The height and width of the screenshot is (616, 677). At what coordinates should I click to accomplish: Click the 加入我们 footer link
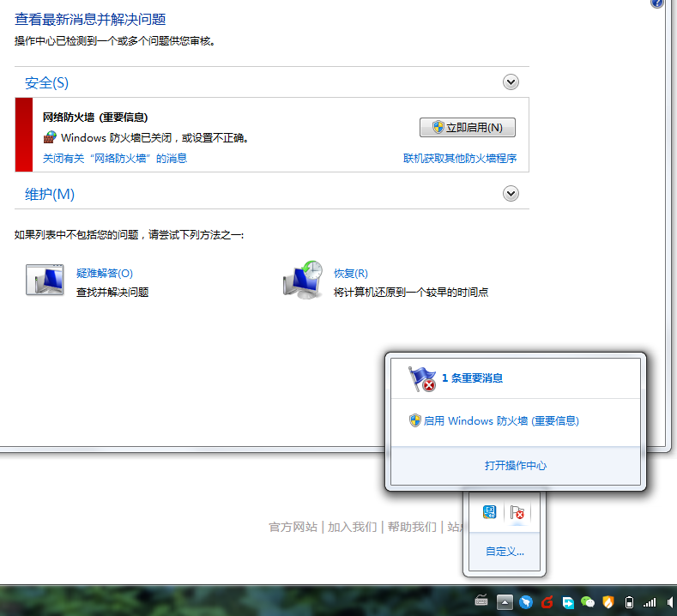[x=353, y=527]
